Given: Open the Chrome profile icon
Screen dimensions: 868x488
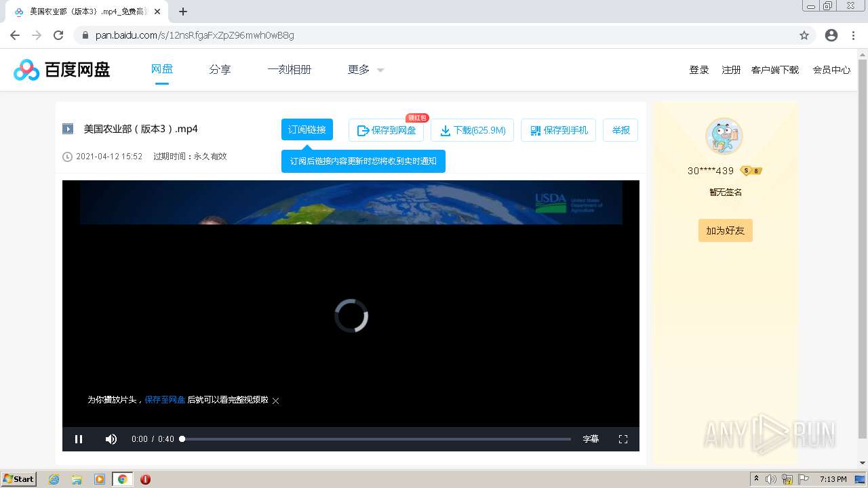Looking at the screenshot, I should 831,35.
